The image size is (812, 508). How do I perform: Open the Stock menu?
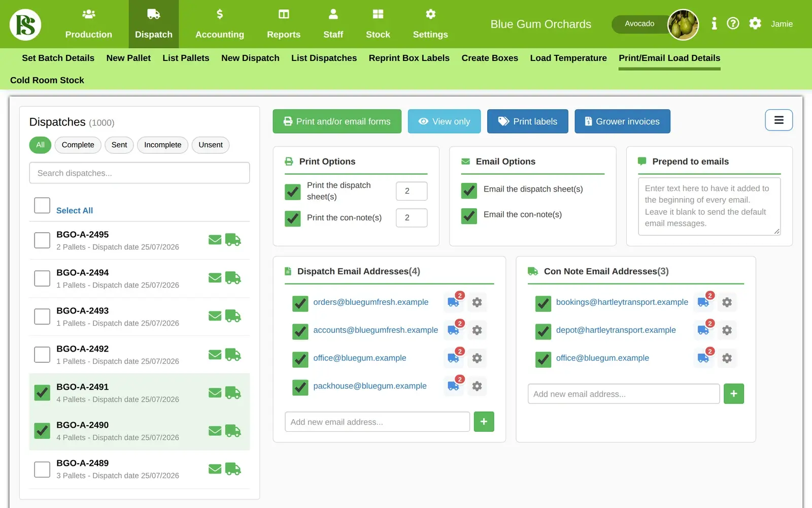click(378, 24)
